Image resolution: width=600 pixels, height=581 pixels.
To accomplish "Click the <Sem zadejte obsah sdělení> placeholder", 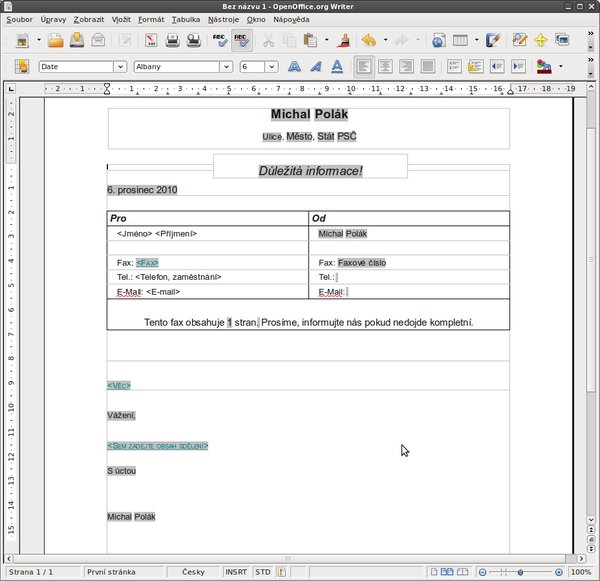I will [x=158, y=446].
